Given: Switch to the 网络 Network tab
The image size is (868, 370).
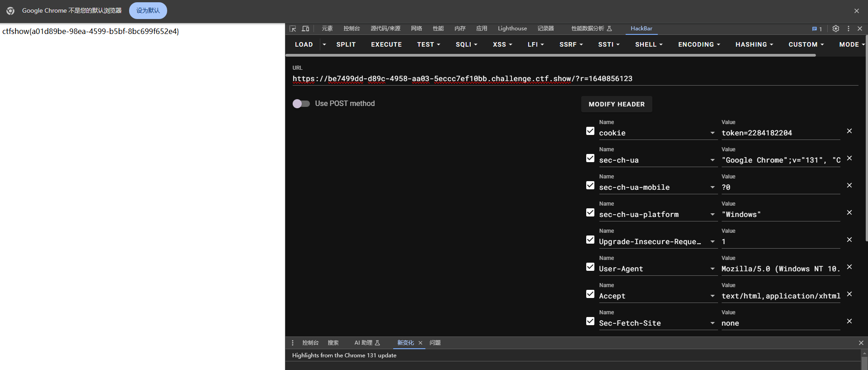Looking at the screenshot, I should (416, 29).
